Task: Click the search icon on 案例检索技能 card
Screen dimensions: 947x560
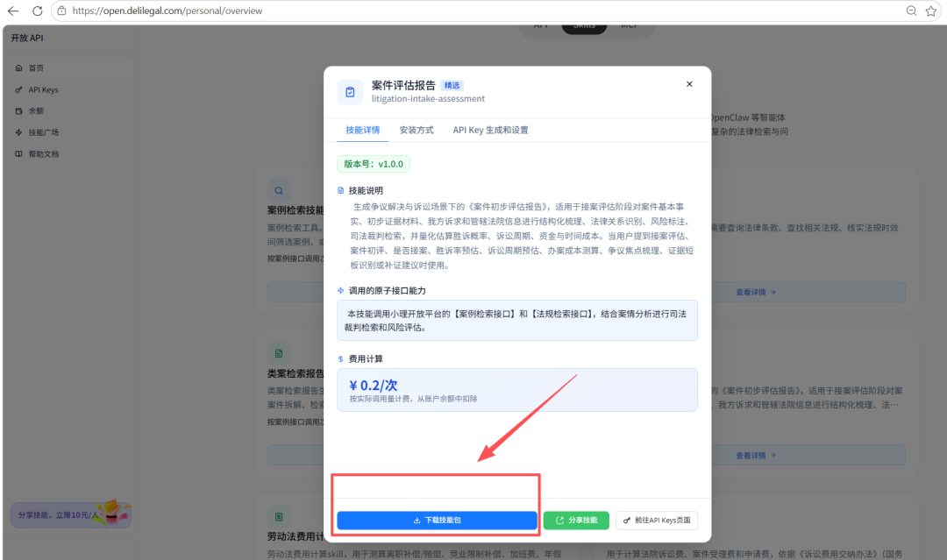Action: pos(279,191)
